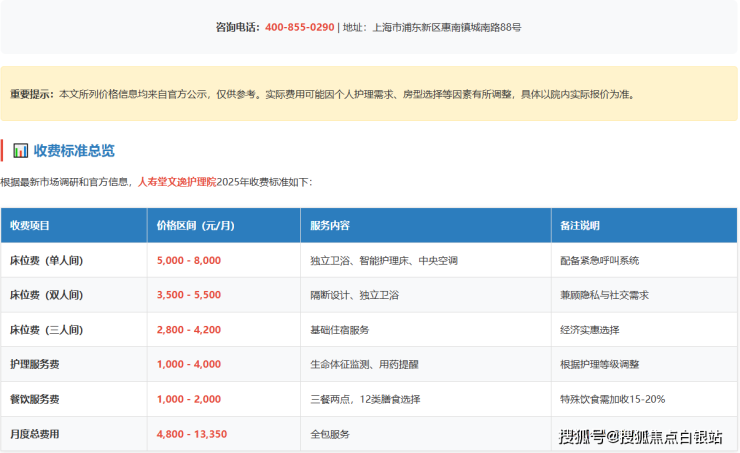740x453 pixels.
Task: Click the 重要提示 bold label in notice
Action: click(x=32, y=94)
